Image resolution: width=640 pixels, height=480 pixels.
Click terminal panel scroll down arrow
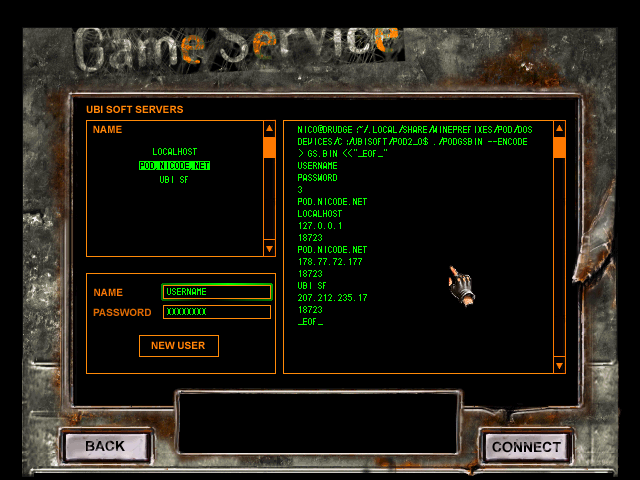(559, 366)
